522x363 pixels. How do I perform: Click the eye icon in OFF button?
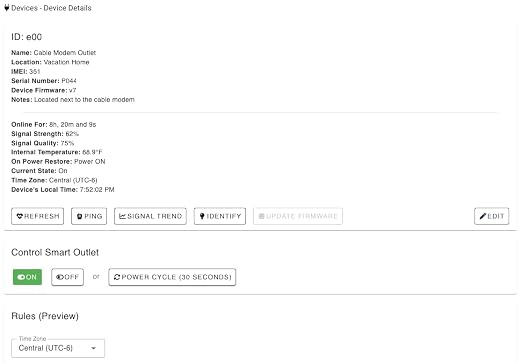60,277
